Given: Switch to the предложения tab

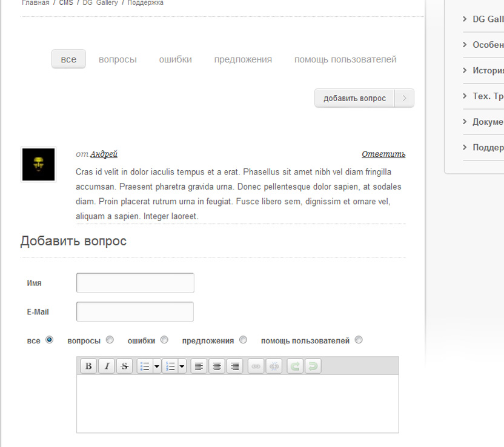Looking at the screenshot, I should click(x=243, y=59).
